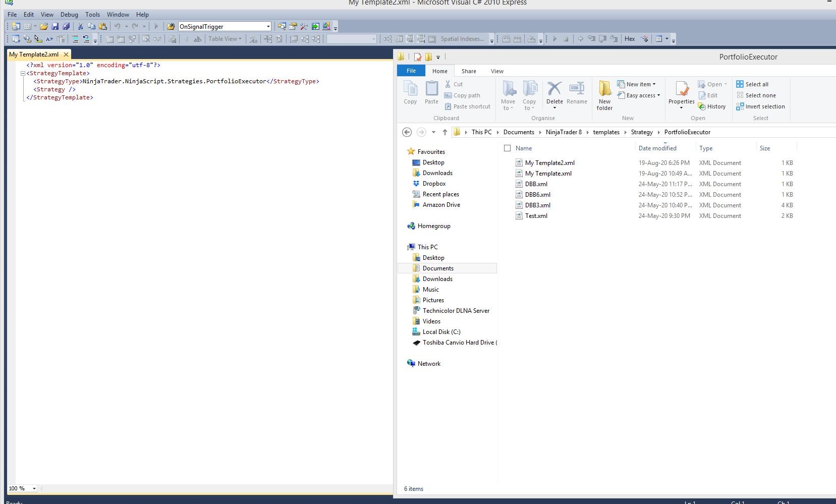
Task: Open the File menu in Visual C#
Action: [12, 15]
